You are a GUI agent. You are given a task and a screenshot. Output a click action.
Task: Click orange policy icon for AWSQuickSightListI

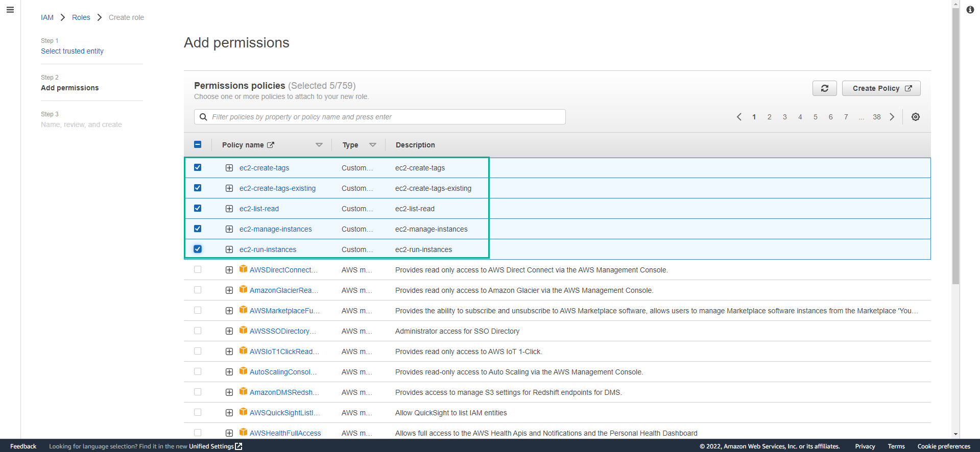click(244, 412)
